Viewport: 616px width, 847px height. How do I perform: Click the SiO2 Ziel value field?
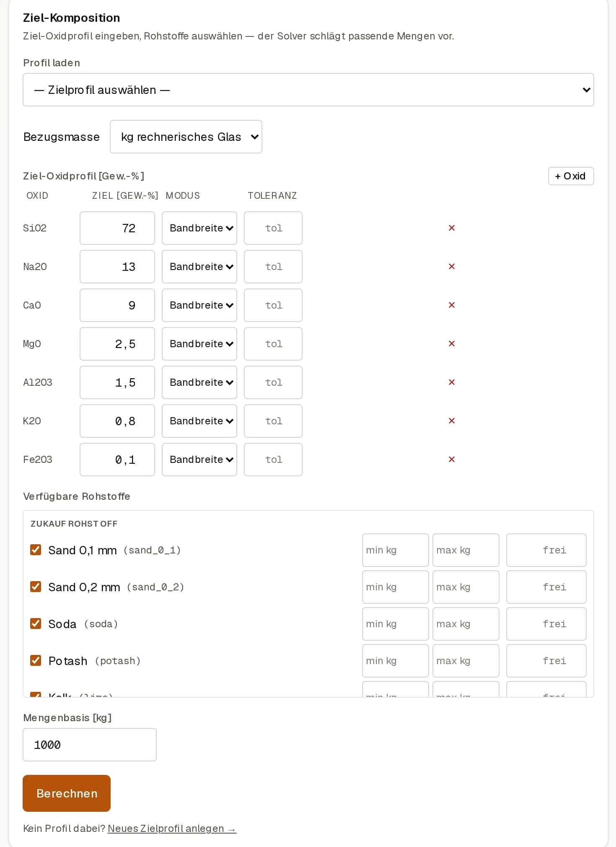pyautogui.click(x=117, y=228)
